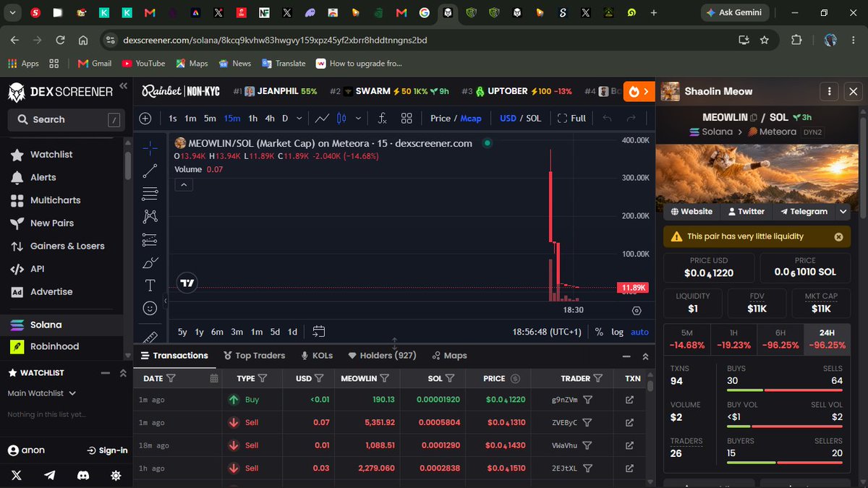Image resolution: width=868 pixels, height=488 pixels.
Task: Switch to the Top Traders tab
Action: coord(255,356)
